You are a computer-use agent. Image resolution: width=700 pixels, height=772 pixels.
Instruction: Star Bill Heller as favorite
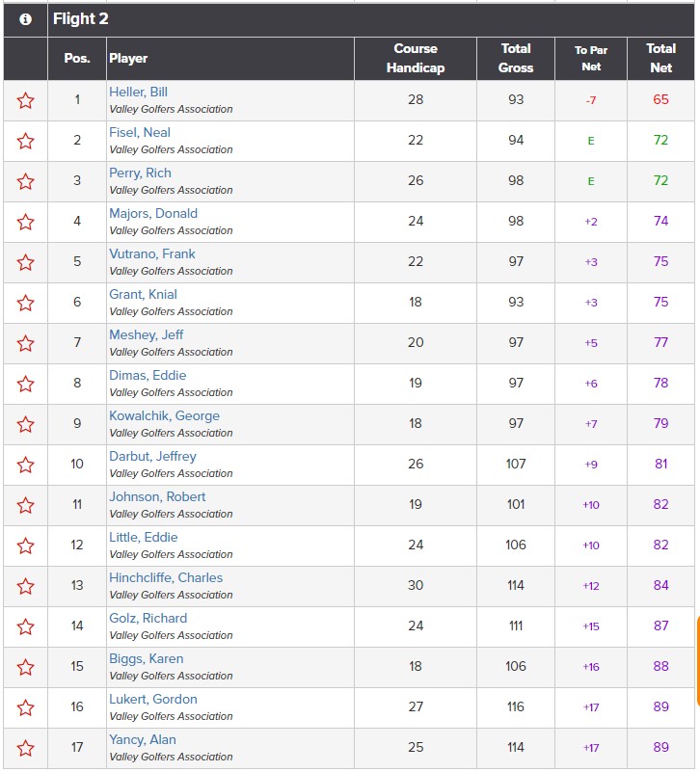(26, 101)
